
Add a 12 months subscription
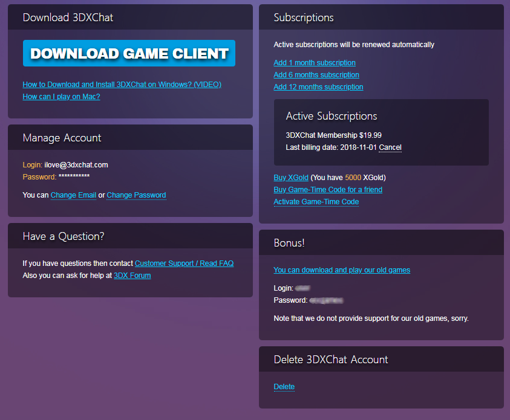[318, 87]
